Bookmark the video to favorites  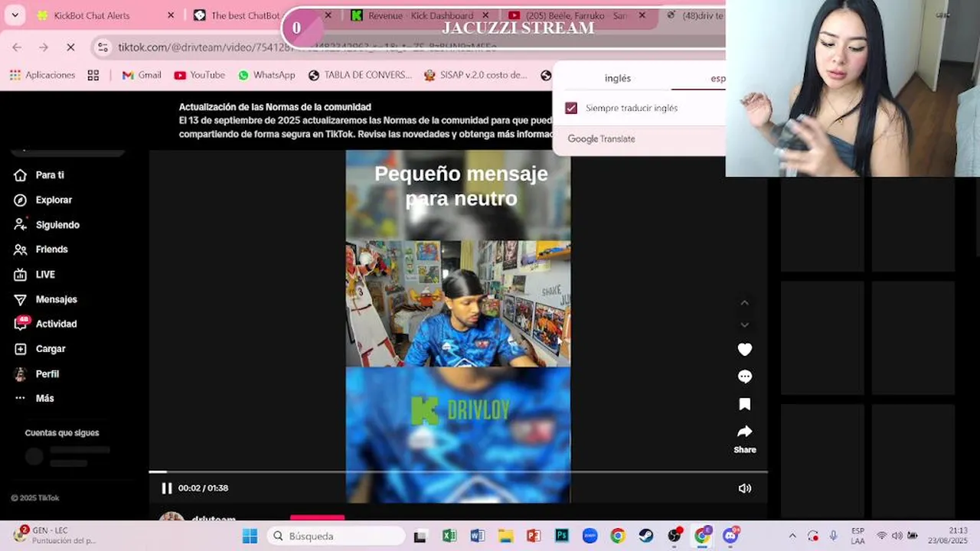[x=744, y=404]
